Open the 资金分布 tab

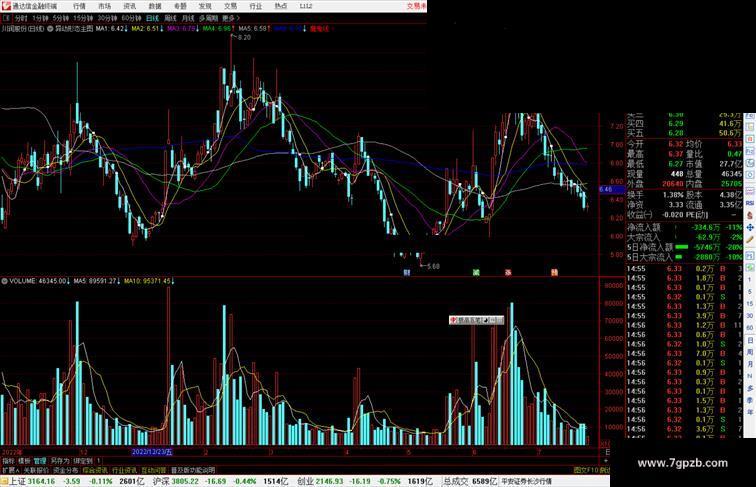(66, 470)
